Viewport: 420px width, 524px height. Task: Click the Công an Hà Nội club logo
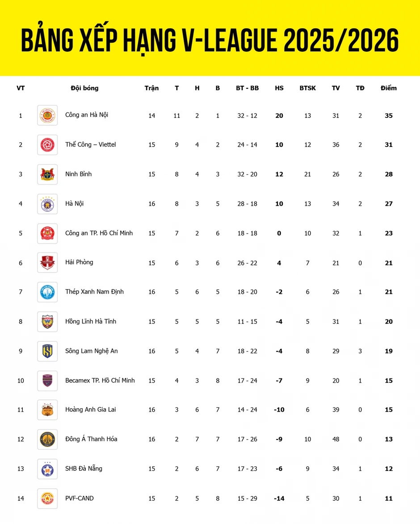[47, 115]
